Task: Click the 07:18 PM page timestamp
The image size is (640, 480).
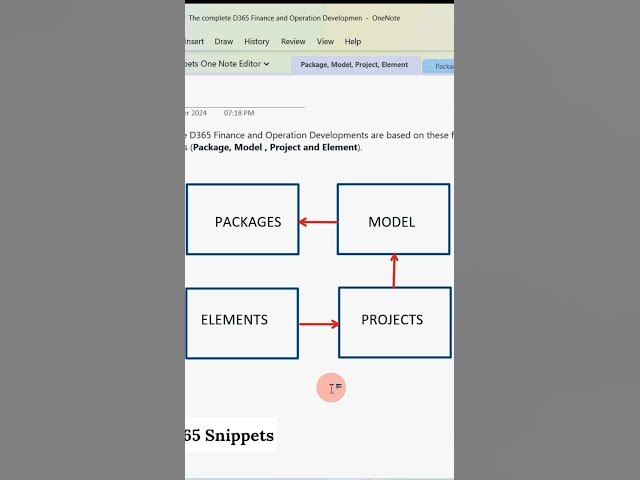Action: 239,113
